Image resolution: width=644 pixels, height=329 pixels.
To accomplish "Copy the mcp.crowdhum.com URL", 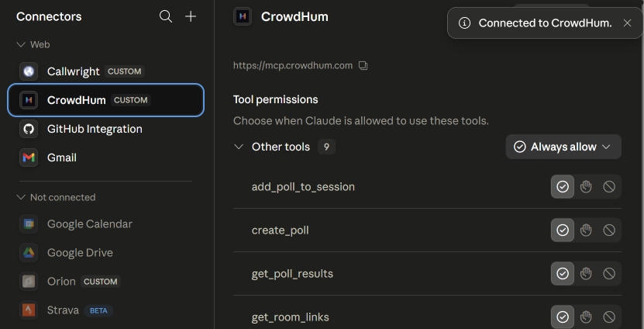I will click(363, 65).
